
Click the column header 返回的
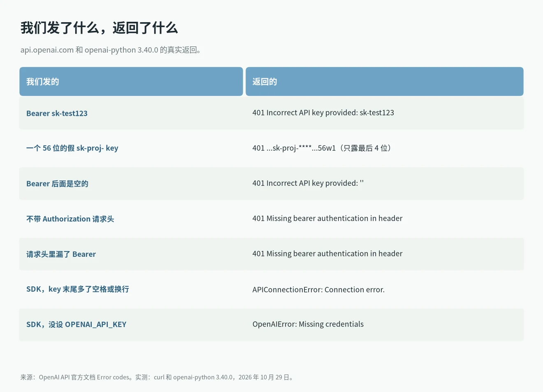[x=385, y=81]
